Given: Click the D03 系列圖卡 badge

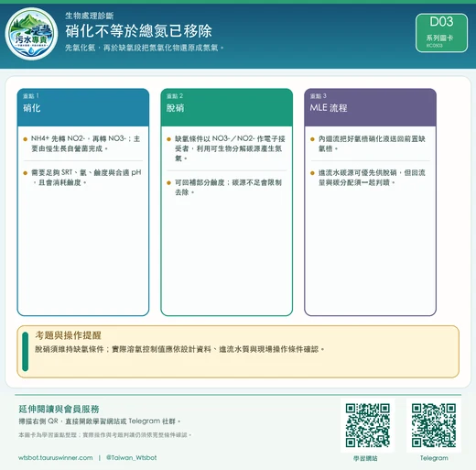Looking at the screenshot, I should tap(441, 33).
